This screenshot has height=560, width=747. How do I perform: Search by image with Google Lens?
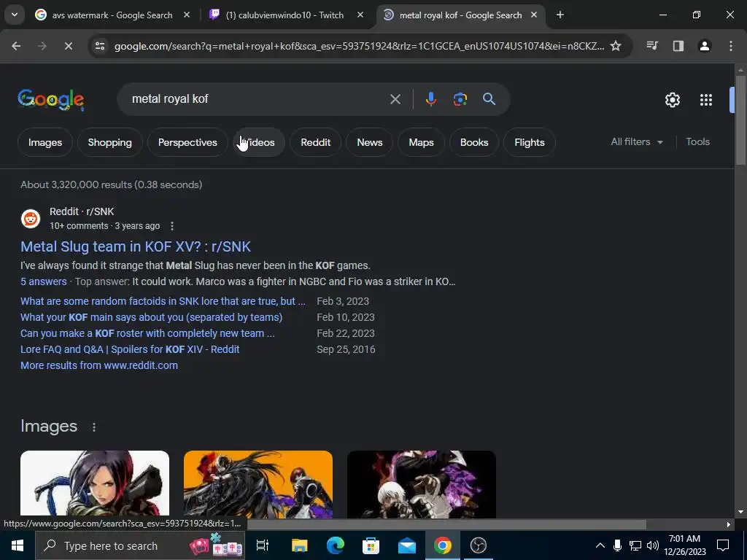(x=460, y=99)
